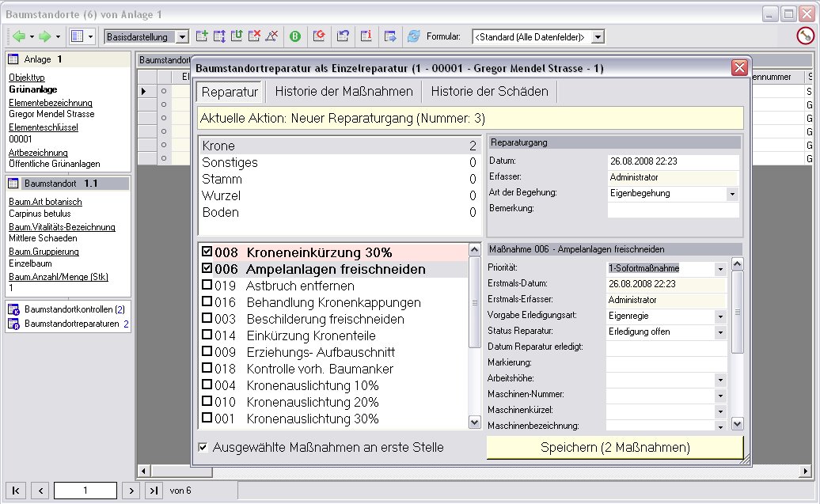Screen dimensions: 820x504
Task: Click the Bemerkung input field
Action: click(673, 209)
